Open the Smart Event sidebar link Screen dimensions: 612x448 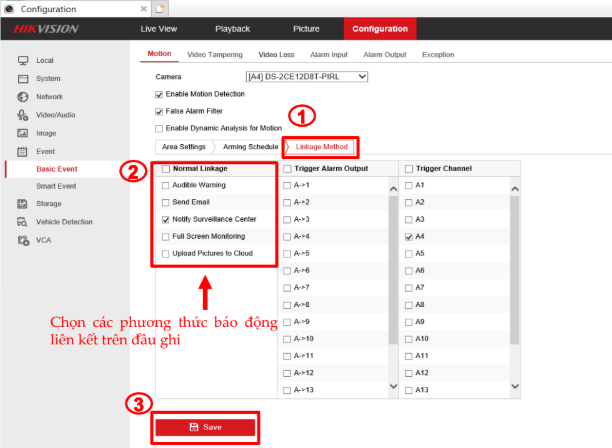pos(56,186)
